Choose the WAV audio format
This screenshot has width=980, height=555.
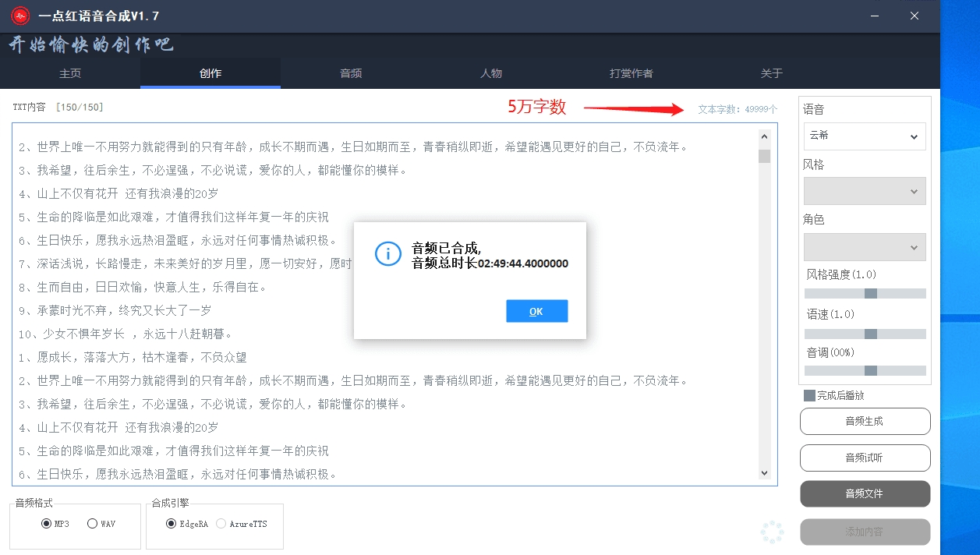pos(93,524)
